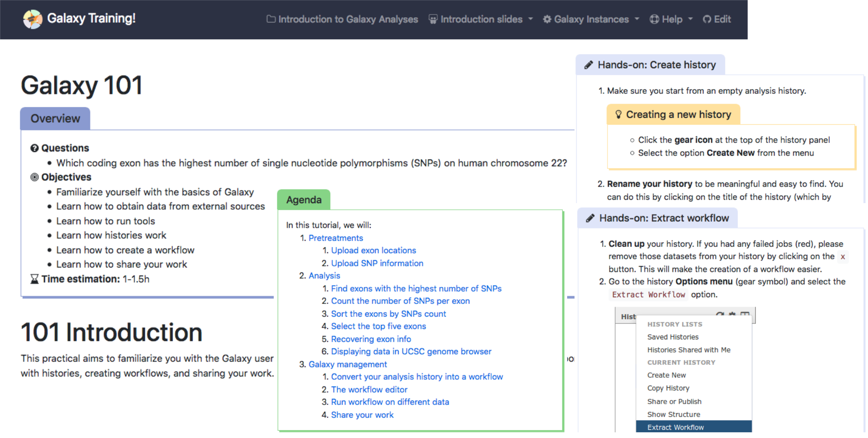Viewport: 868px width, 438px height.
Task: Select the Agenda tab header
Action: point(304,200)
